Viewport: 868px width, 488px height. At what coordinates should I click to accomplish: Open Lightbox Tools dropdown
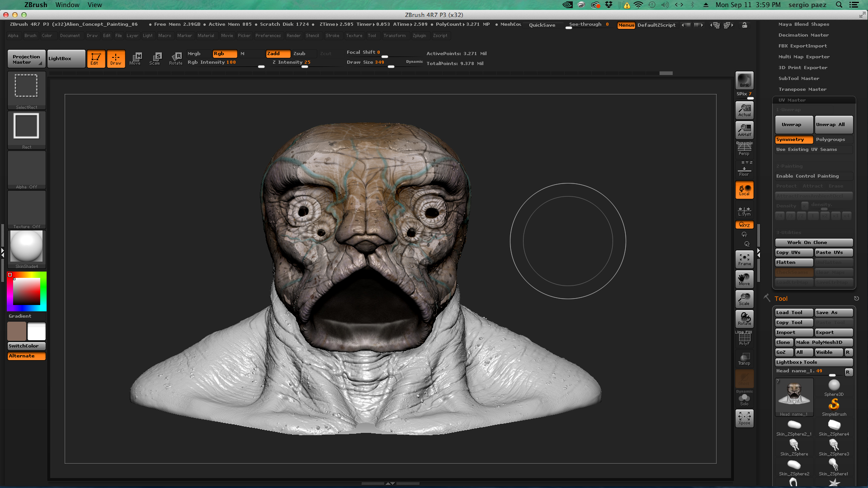click(x=814, y=362)
